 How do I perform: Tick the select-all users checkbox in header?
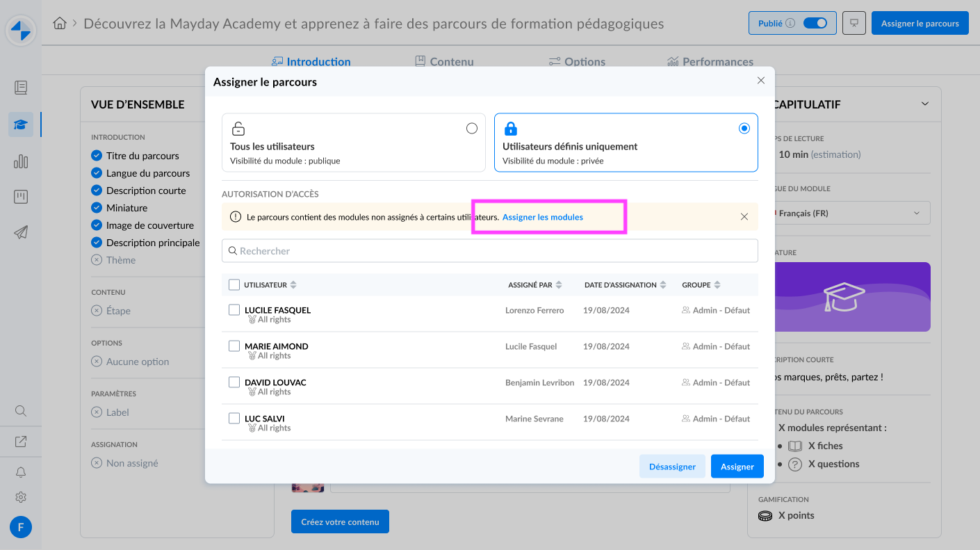coord(234,284)
